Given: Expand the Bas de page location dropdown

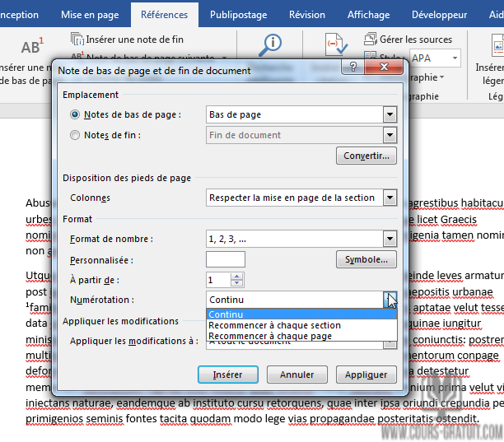Looking at the screenshot, I should click(x=390, y=115).
